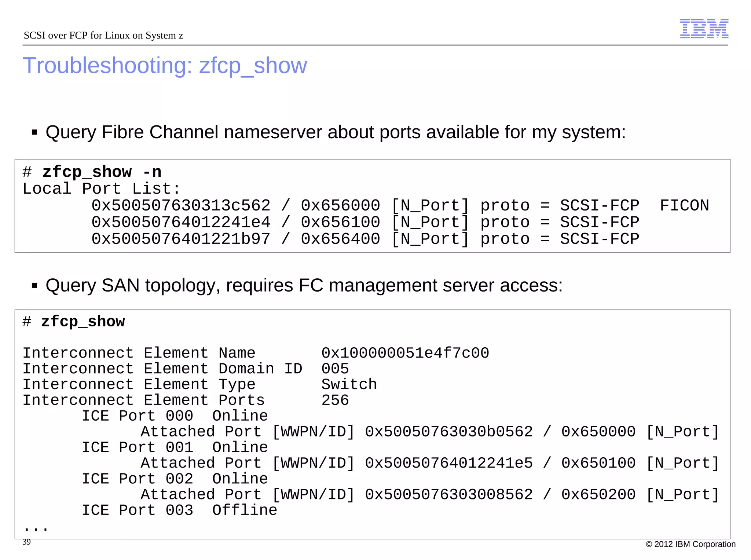Click port ID 0x656400
This screenshot has width=751, height=560.
340,239
